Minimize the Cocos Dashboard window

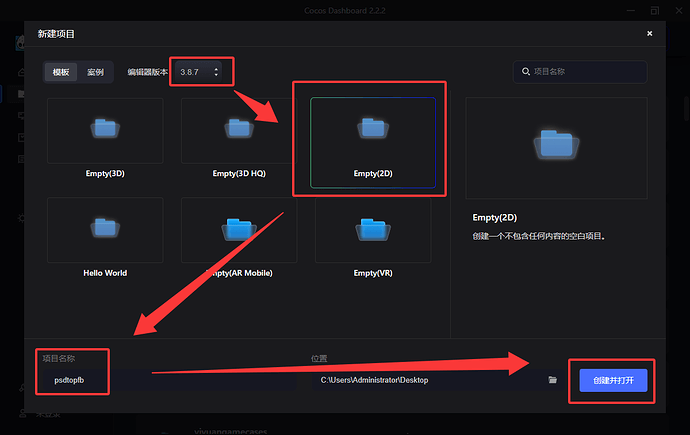click(631, 11)
